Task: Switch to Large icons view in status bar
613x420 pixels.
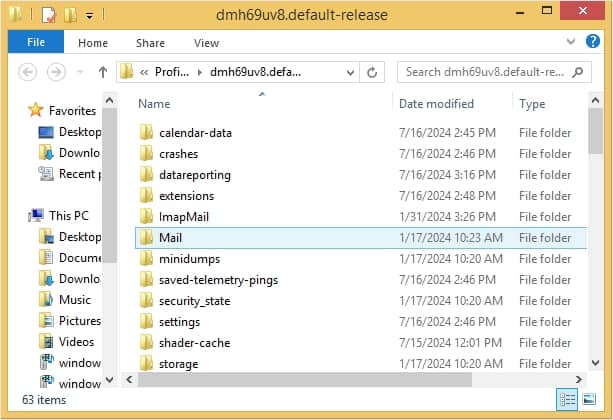Action: 589,400
